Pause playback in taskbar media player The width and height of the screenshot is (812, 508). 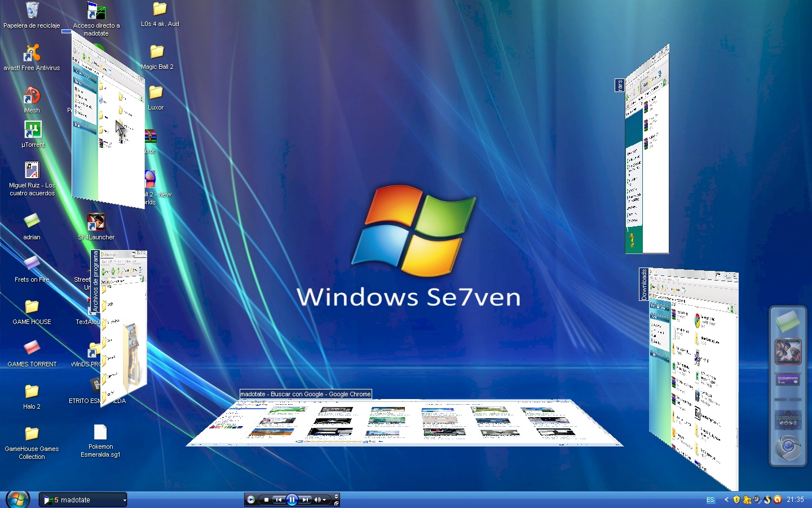[x=292, y=500]
